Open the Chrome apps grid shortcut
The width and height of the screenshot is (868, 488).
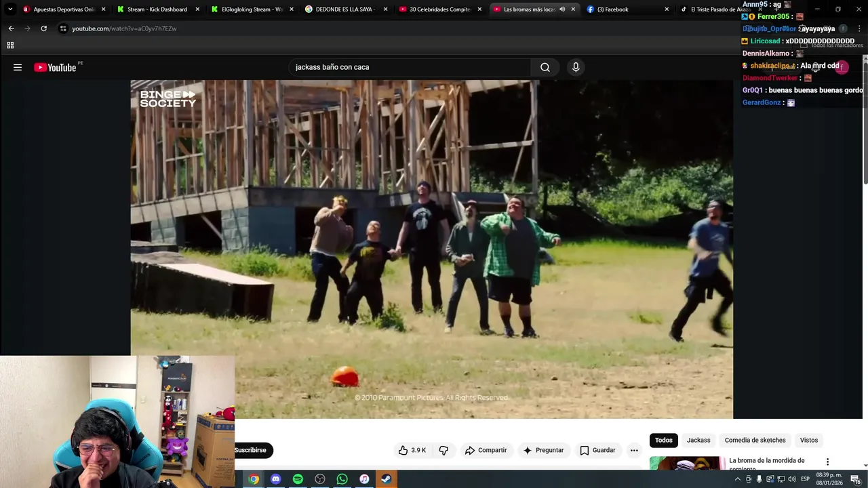coord(10,45)
